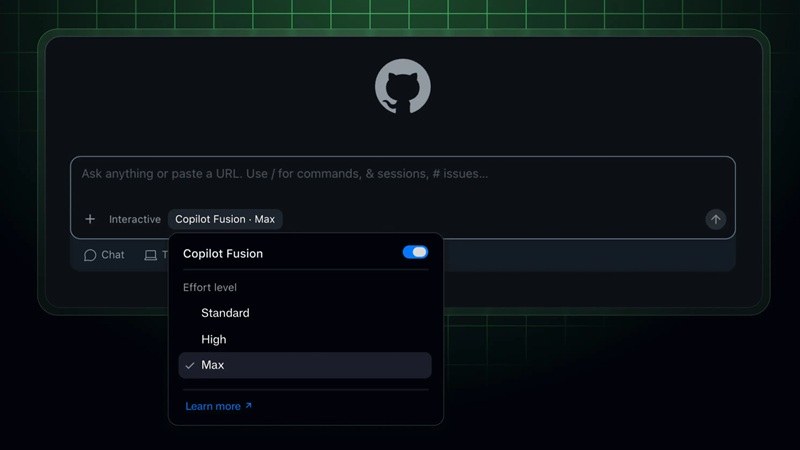Click the laptop icon beside Chat

[x=151, y=255]
